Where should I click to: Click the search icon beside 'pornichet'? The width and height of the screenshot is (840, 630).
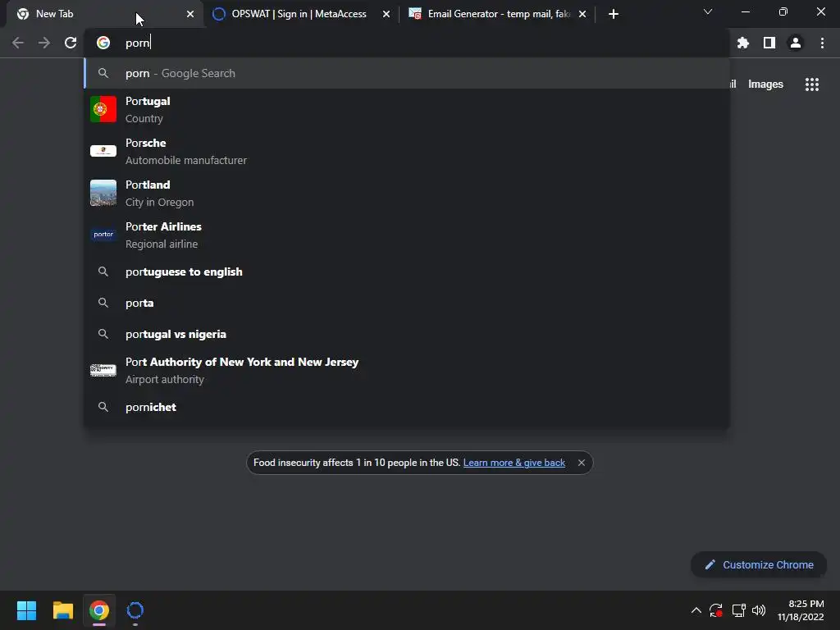point(103,407)
